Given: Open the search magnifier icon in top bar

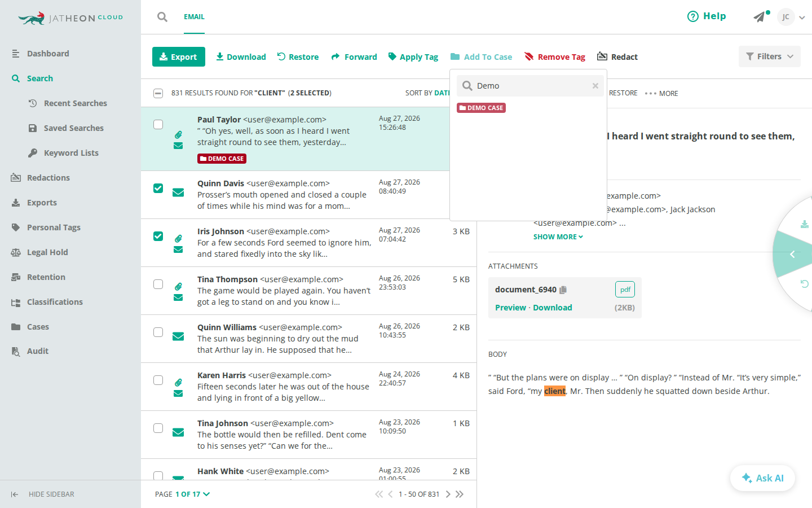Looking at the screenshot, I should (x=162, y=17).
